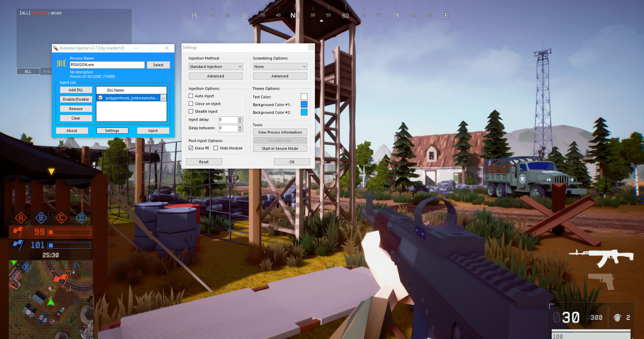Click the orange team flag score icon
This screenshot has height=339, width=644.
pyautogui.click(x=18, y=232)
